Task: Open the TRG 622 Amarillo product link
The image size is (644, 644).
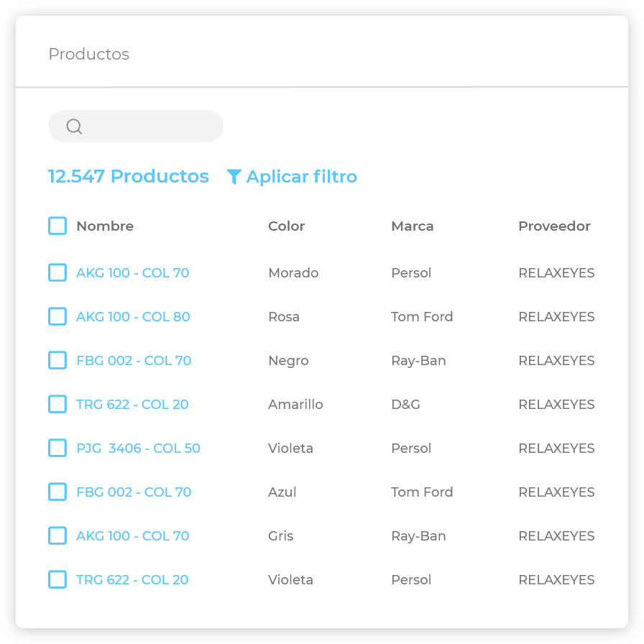Action: (132, 404)
